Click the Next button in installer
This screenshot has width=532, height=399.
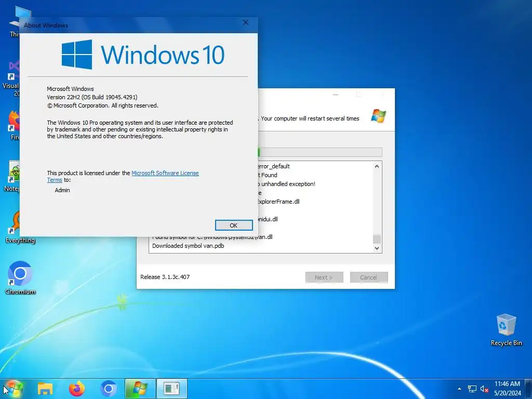tap(324, 277)
